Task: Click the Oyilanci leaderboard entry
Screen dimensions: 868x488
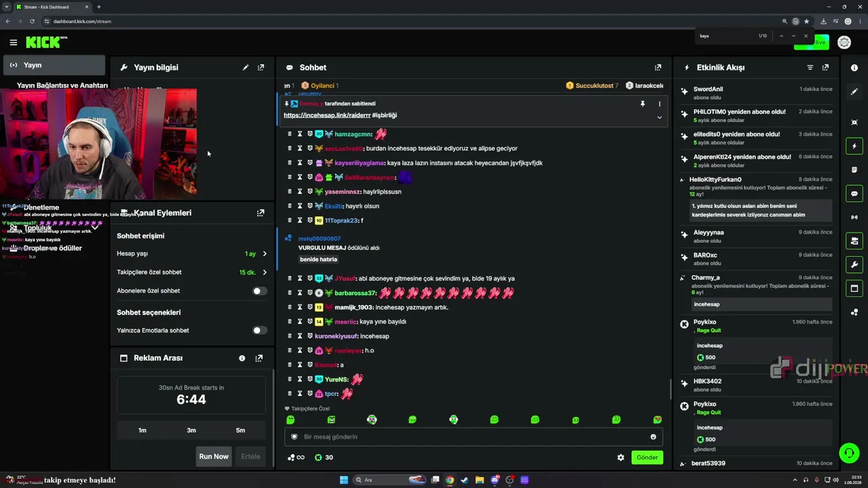Action: click(x=320, y=86)
